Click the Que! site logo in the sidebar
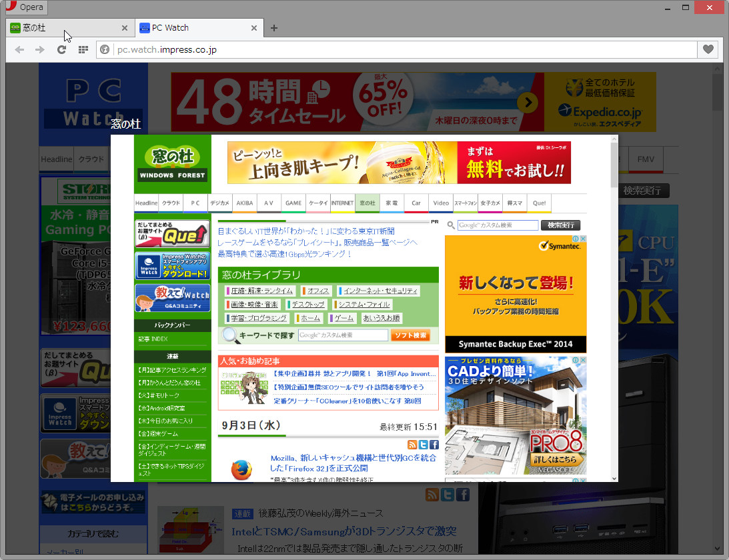This screenshot has width=729, height=560. [x=172, y=233]
